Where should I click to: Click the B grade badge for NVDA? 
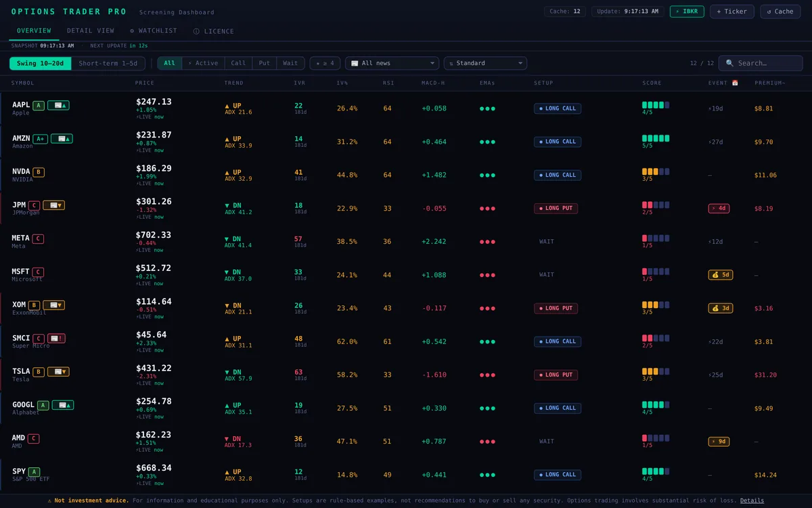pyautogui.click(x=39, y=172)
